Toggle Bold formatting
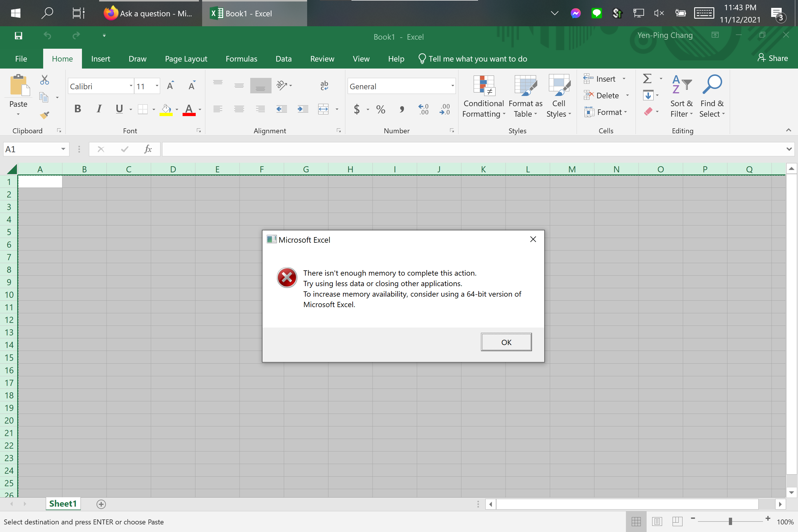 click(x=78, y=109)
